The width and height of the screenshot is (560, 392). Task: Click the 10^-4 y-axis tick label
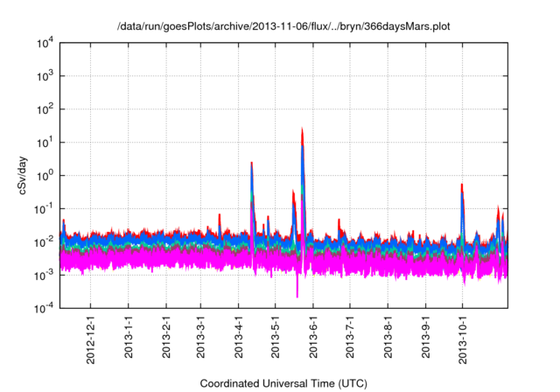tap(44, 308)
